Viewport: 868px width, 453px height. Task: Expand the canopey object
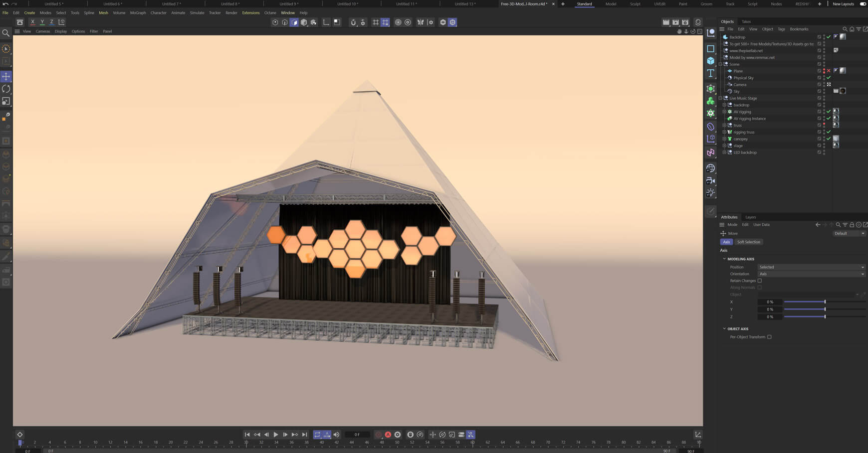click(x=724, y=139)
